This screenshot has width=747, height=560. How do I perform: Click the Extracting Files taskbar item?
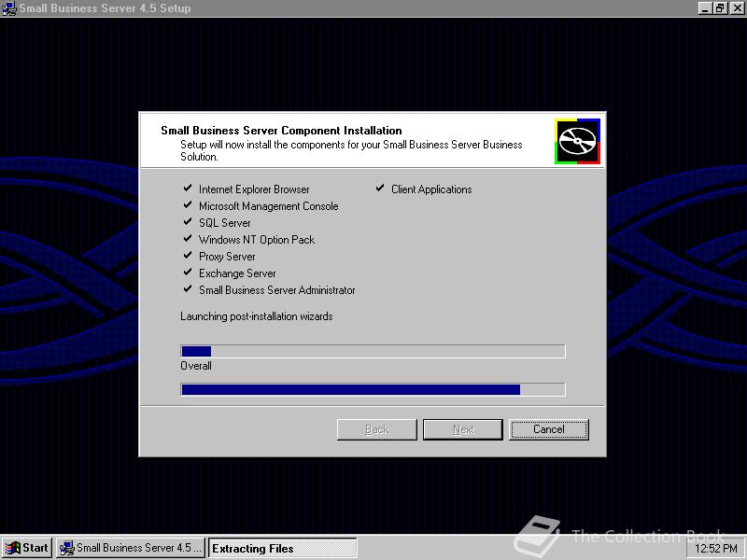[x=283, y=548]
